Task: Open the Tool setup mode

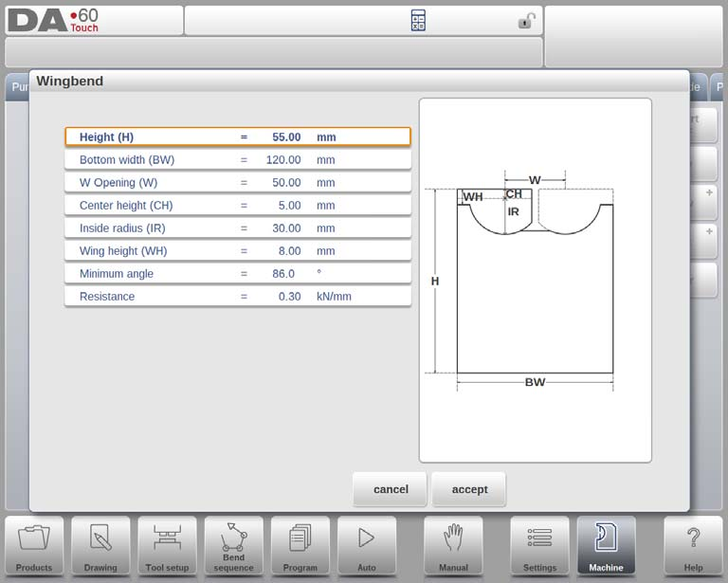Action: click(167, 546)
